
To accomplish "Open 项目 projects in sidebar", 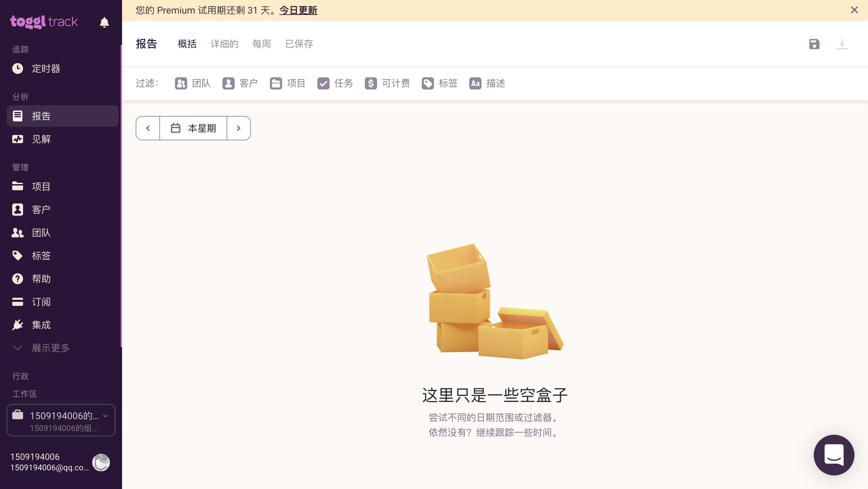I will [x=63, y=187].
